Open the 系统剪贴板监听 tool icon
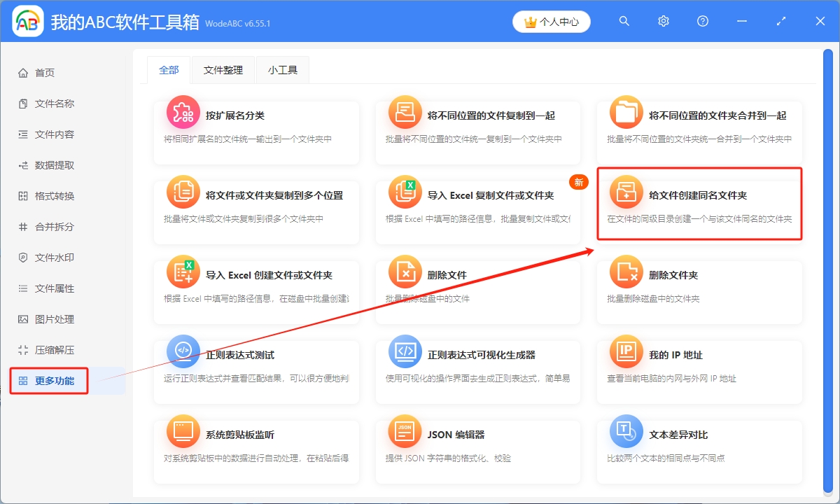The image size is (840, 504). click(x=183, y=433)
